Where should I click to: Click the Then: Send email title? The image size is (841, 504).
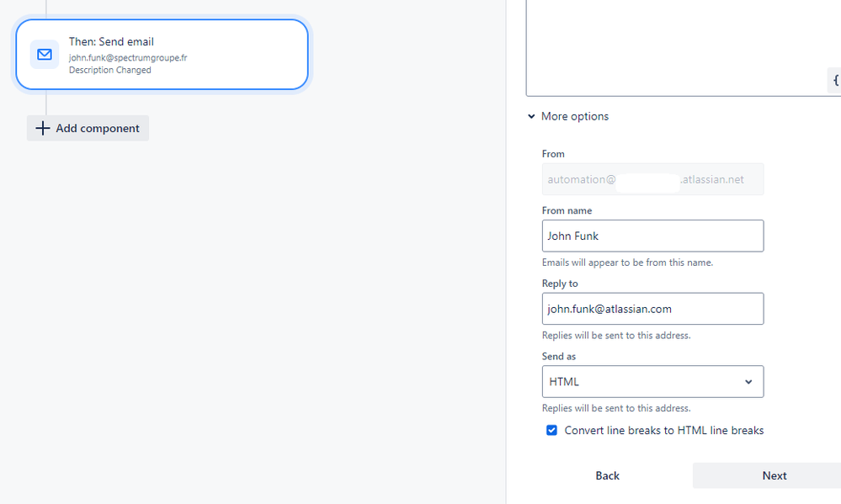(x=111, y=42)
